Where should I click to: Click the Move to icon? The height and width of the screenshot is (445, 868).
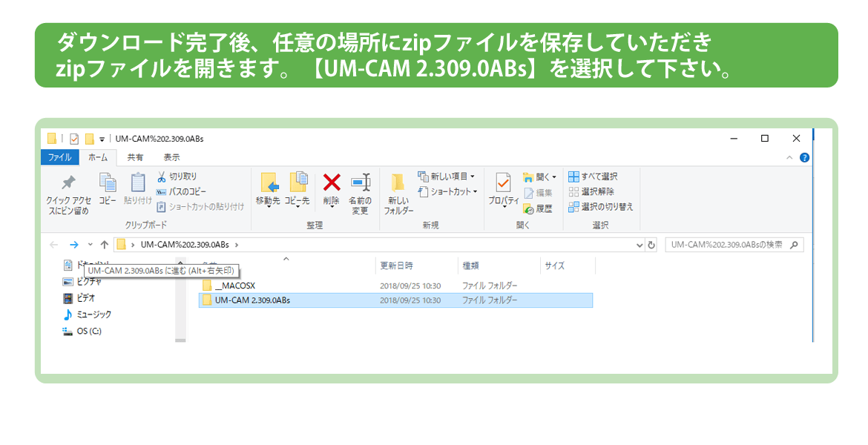[268, 183]
